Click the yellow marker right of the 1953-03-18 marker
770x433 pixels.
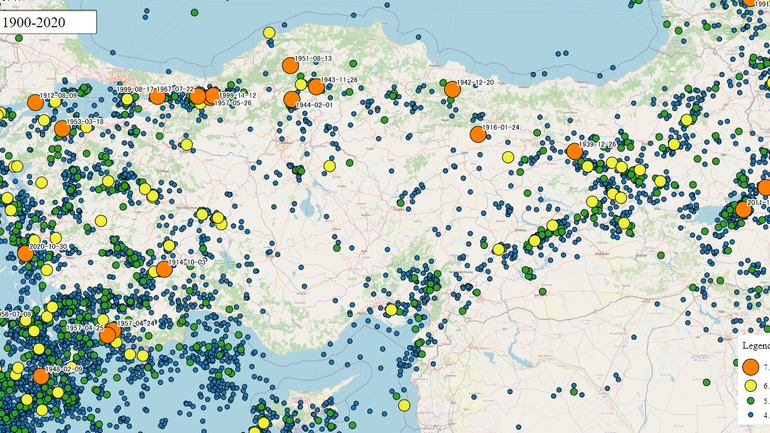pos(86,128)
